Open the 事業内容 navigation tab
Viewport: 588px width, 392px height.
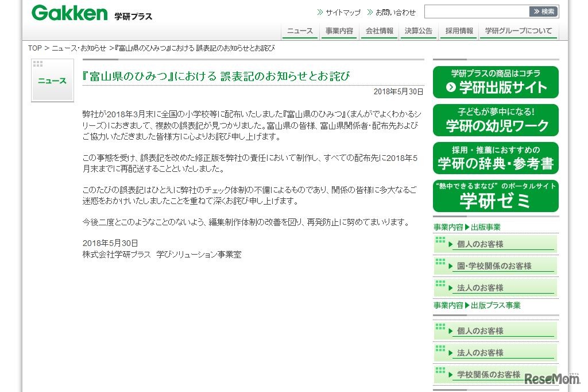tap(339, 31)
